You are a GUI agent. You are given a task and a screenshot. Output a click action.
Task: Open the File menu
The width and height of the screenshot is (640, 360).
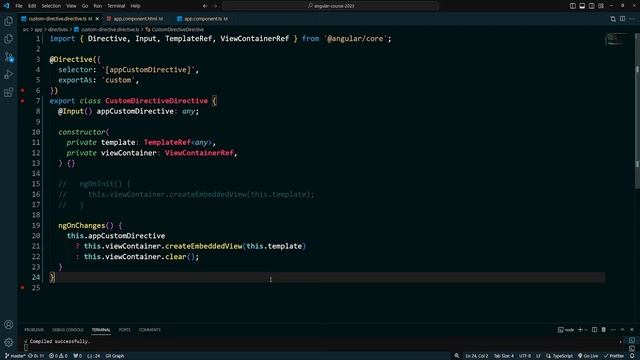[x=19, y=6]
